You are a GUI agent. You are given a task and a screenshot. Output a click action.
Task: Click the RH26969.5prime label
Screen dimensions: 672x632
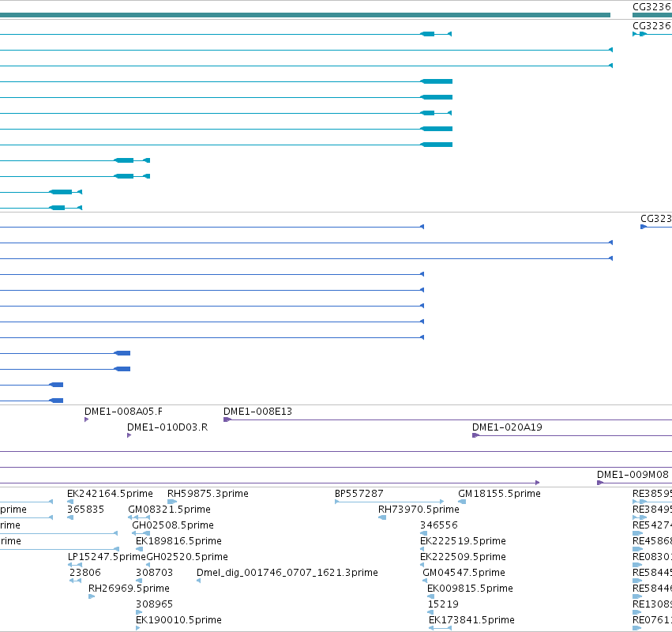(129, 589)
